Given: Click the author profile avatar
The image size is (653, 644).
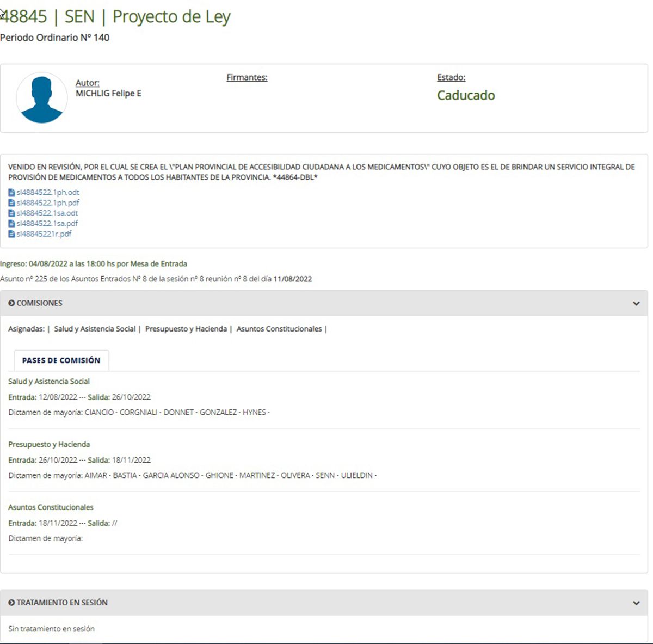Looking at the screenshot, I should [41, 99].
